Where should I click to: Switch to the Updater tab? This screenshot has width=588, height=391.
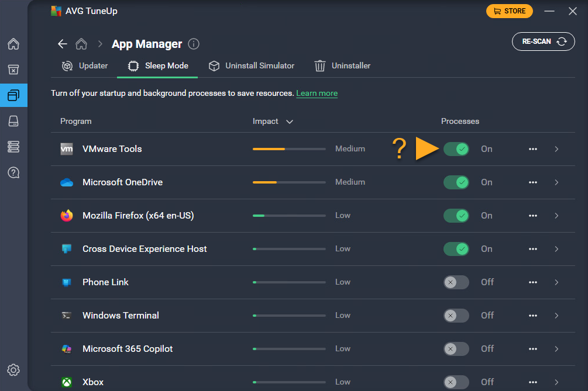(x=85, y=66)
